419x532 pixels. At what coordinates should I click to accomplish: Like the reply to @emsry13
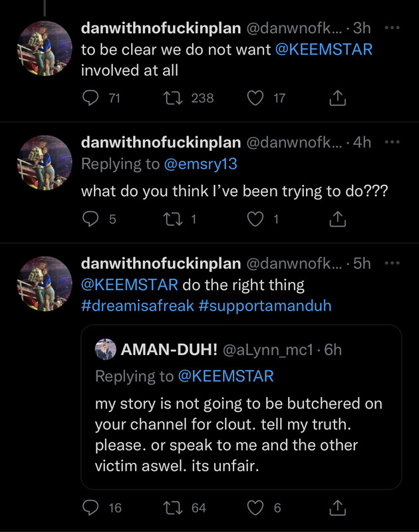click(x=255, y=219)
